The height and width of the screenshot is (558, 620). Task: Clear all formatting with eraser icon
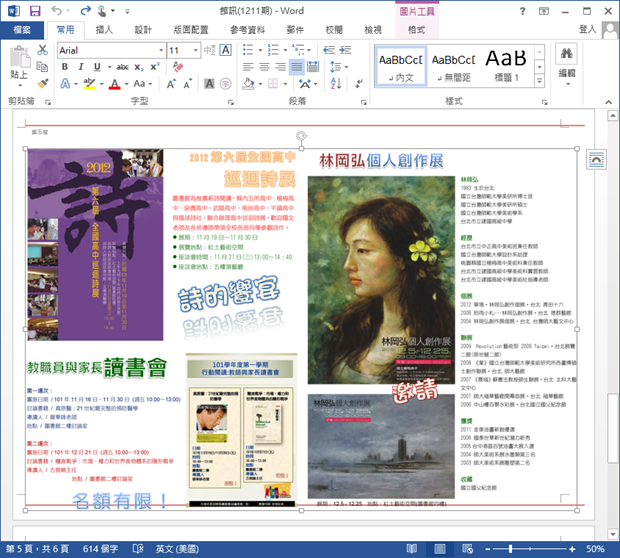(178, 66)
